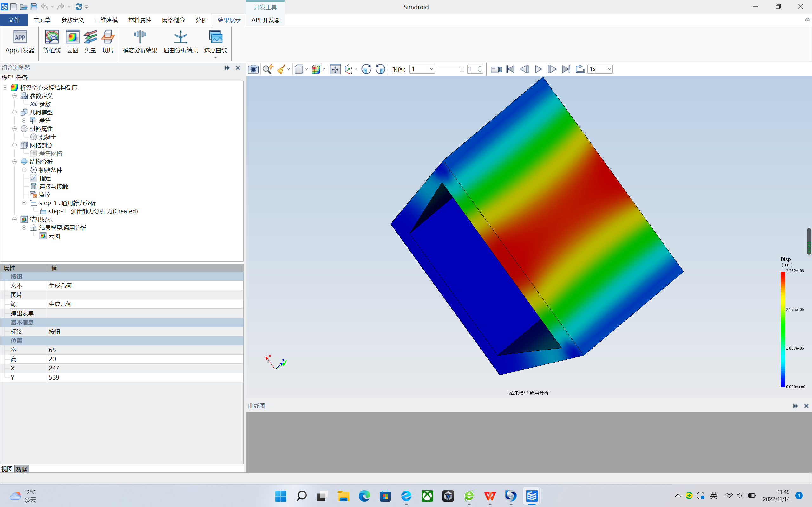This screenshot has width=812, height=507.
Task: Toggle the 初始条件 node in tree
Action: coord(23,170)
